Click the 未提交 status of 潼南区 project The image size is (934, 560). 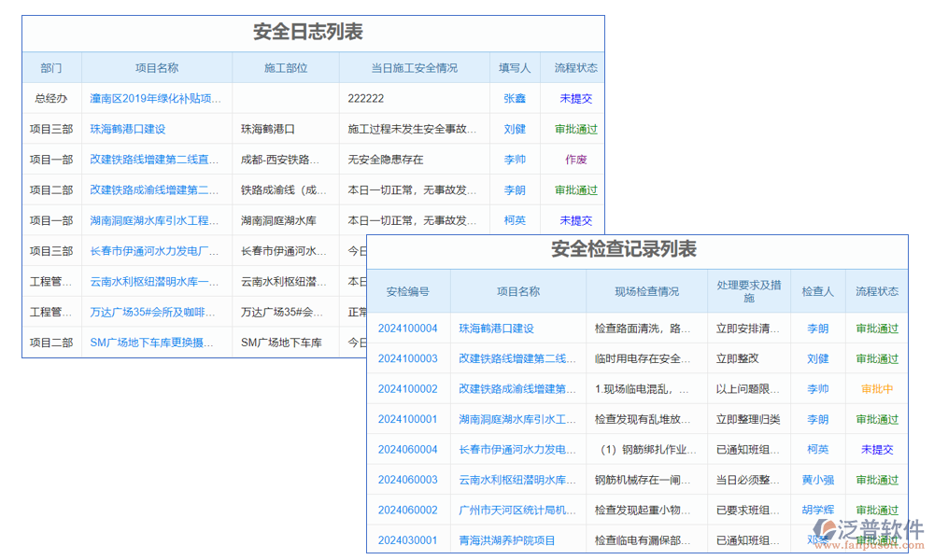(574, 97)
